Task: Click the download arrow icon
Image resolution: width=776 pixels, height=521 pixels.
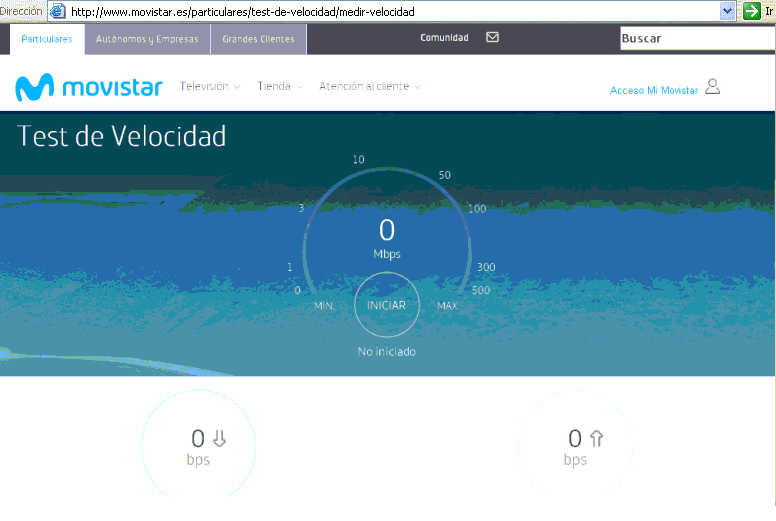Action: [219, 438]
